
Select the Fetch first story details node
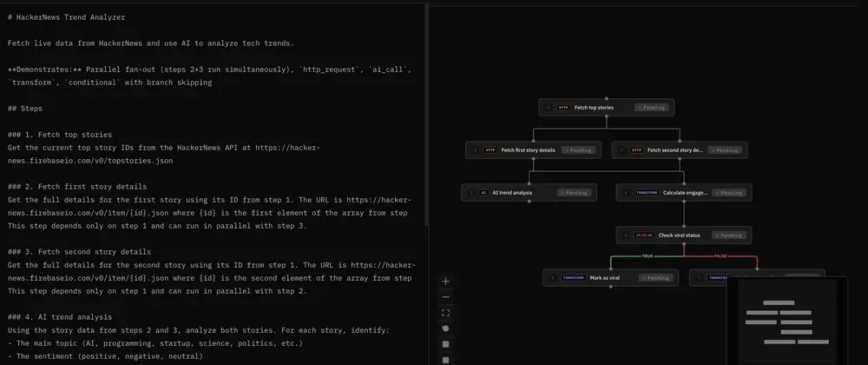click(x=533, y=150)
